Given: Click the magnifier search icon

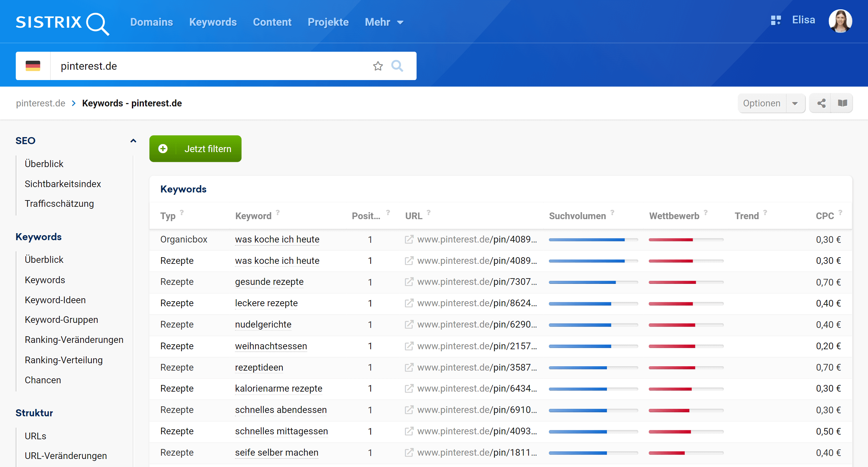Looking at the screenshot, I should pyautogui.click(x=397, y=66).
